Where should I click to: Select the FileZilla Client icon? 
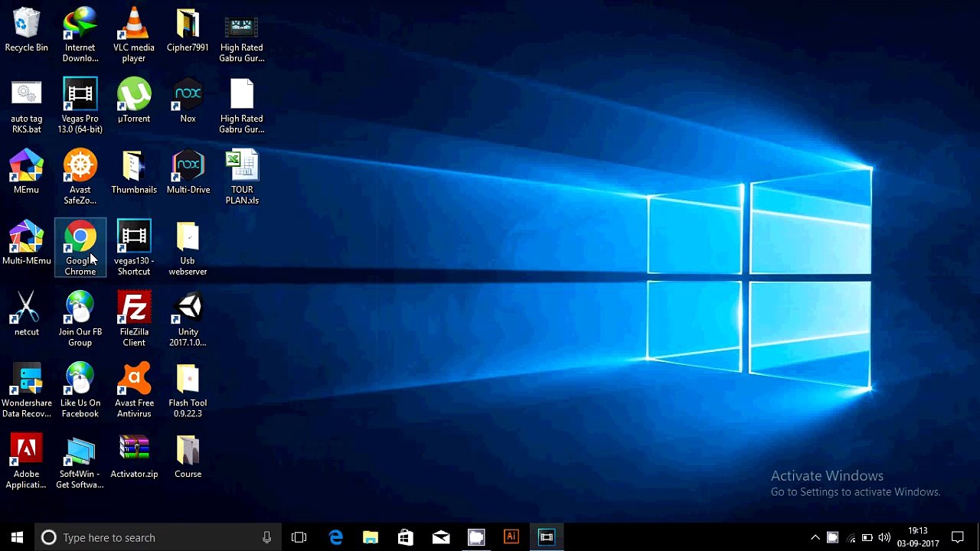(x=134, y=321)
